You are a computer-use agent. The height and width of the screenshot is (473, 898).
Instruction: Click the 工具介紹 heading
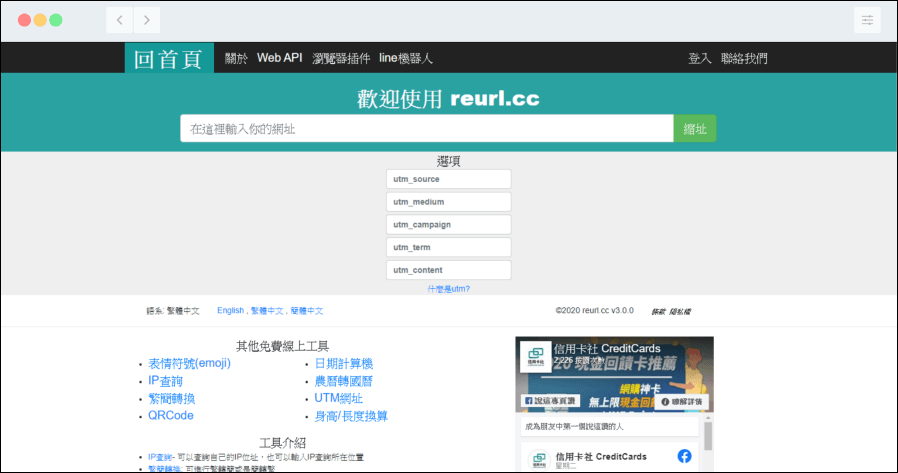point(282,443)
